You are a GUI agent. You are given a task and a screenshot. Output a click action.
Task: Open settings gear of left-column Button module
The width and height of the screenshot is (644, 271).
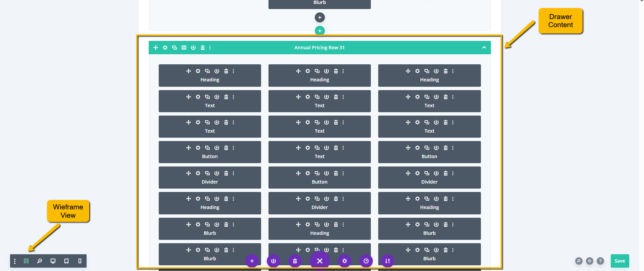click(x=198, y=148)
